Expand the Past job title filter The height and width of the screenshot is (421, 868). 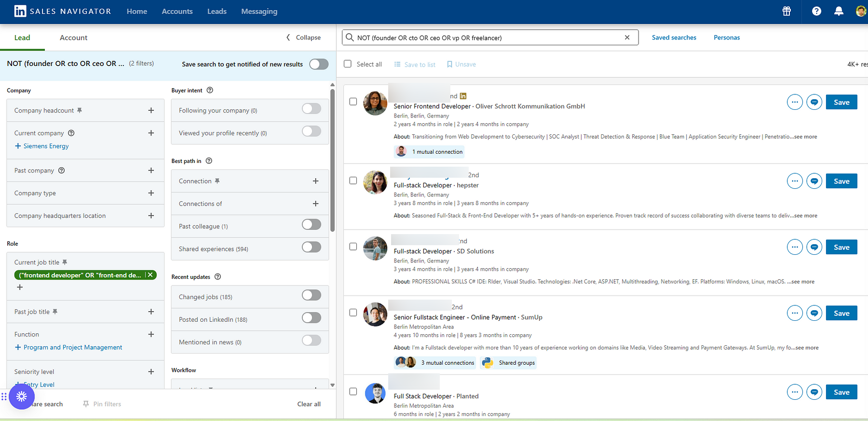(x=151, y=312)
